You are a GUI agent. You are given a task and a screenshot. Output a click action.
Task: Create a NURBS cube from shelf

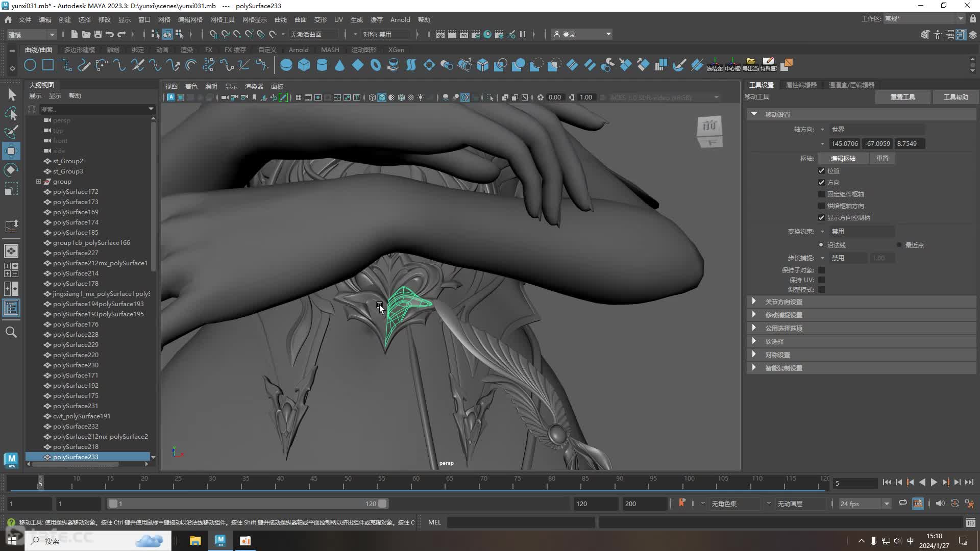click(x=304, y=65)
